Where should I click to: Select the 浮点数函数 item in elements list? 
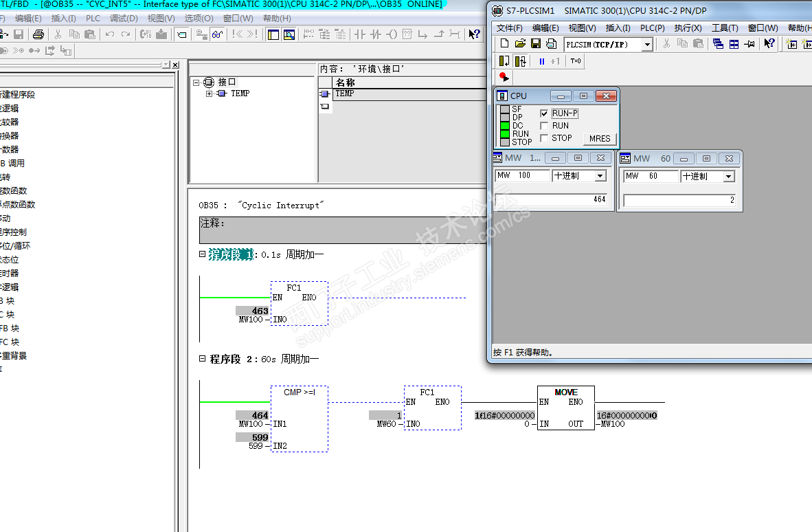point(18,205)
